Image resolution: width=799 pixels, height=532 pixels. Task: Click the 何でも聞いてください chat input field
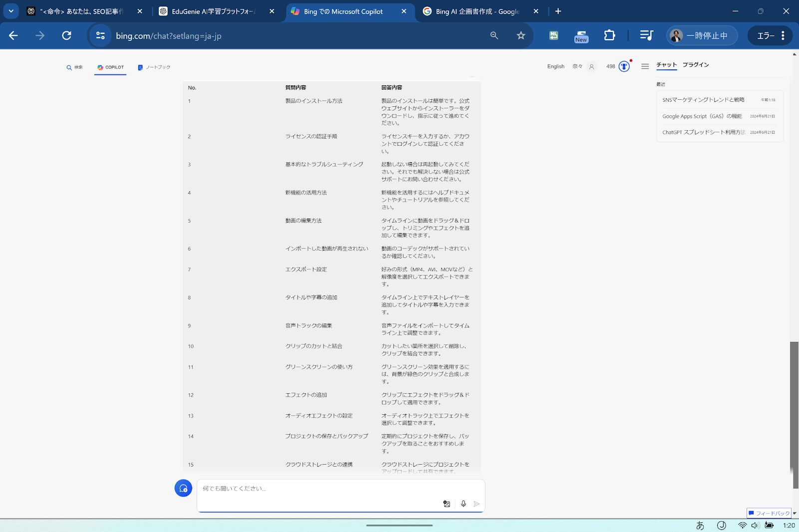pos(320,489)
